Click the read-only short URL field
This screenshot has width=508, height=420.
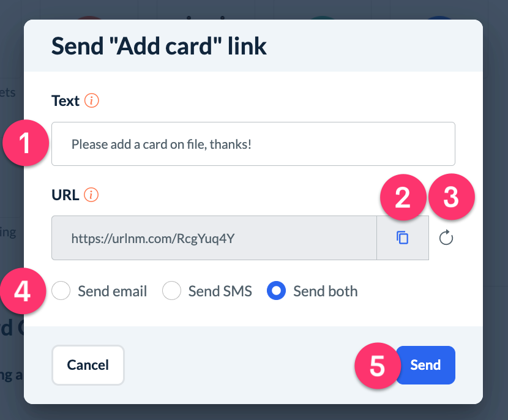[214, 238]
